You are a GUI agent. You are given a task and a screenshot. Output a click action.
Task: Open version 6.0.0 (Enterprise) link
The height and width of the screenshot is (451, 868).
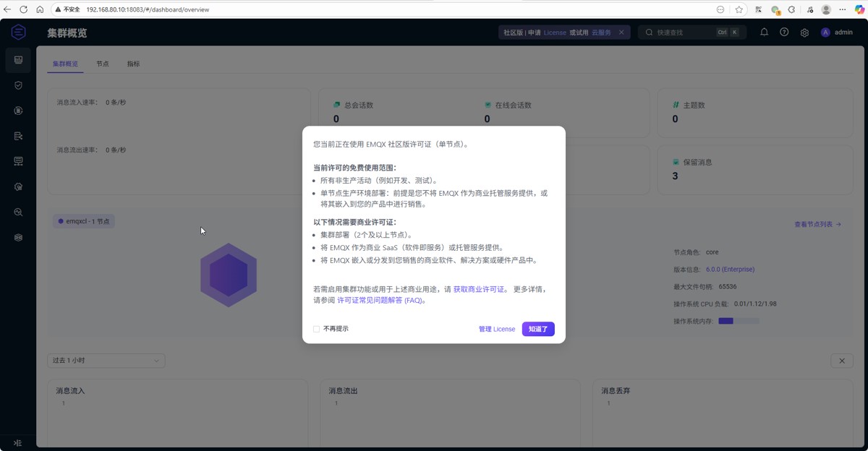pos(730,270)
